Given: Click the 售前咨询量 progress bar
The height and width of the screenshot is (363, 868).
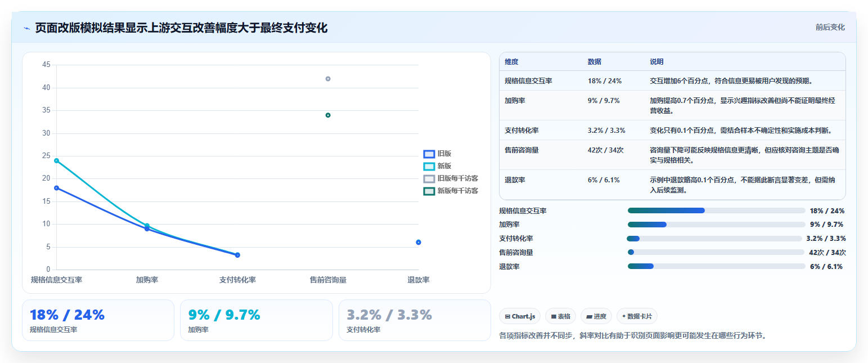Looking at the screenshot, I should tap(716, 252).
